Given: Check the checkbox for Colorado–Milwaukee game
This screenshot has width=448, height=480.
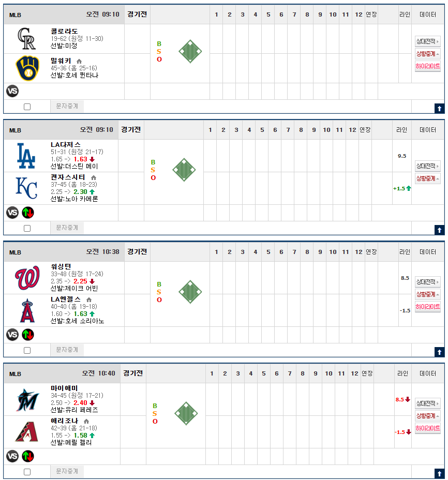Looking at the screenshot, I should pyautogui.click(x=27, y=107).
